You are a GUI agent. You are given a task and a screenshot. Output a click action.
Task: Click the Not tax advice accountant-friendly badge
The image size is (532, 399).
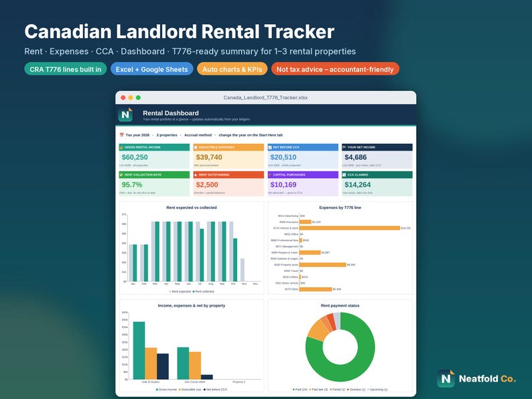click(x=335, y=69)
